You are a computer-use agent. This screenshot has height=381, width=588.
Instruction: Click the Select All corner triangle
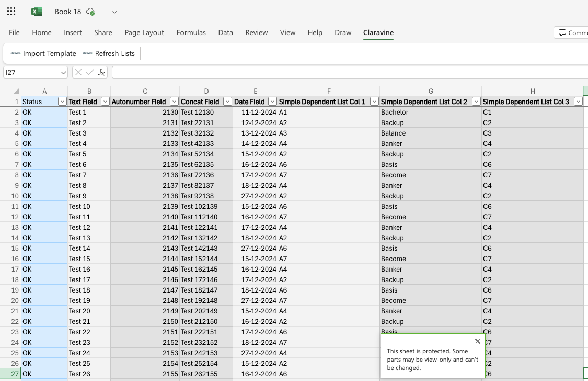pyautogui.click(x=16, y=91)
